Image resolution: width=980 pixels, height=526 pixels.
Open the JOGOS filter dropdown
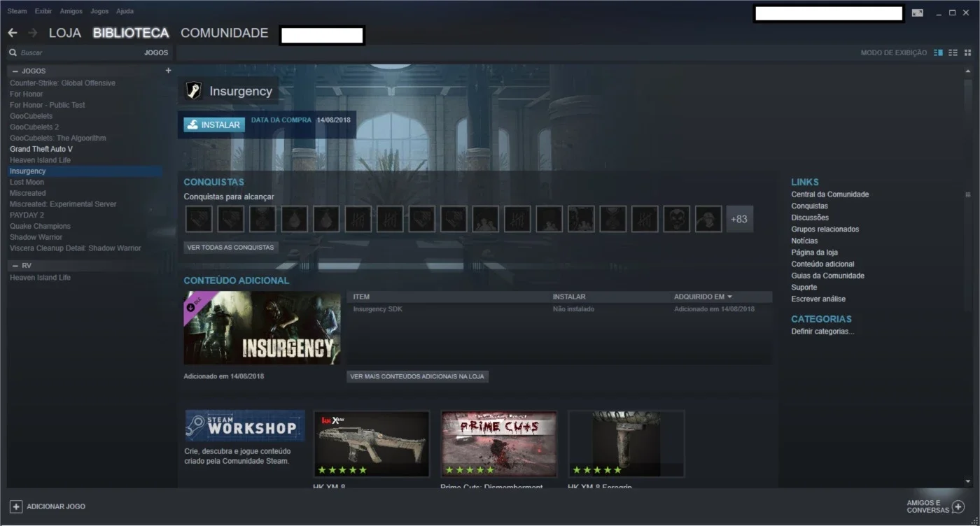tap(156, 52)
